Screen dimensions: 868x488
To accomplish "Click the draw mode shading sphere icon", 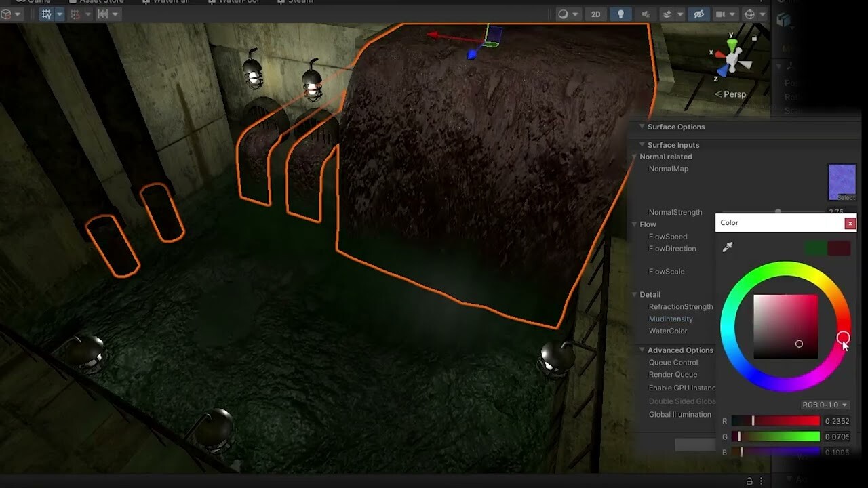I will tap(563, 14).
